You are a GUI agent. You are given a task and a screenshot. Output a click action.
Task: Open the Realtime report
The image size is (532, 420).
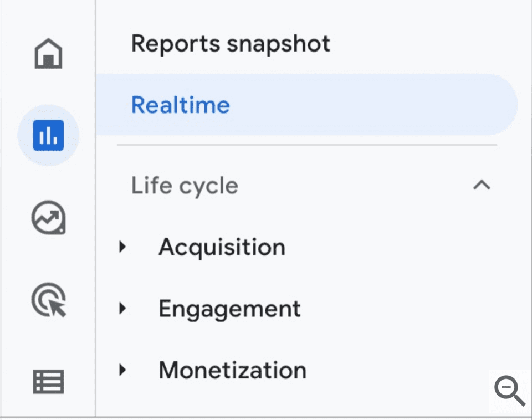coord(181,105)
